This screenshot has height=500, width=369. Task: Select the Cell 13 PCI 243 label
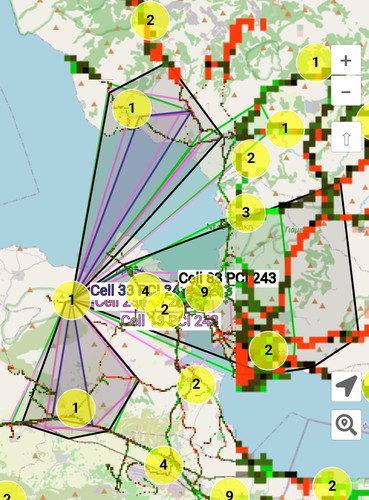point(170,321)
